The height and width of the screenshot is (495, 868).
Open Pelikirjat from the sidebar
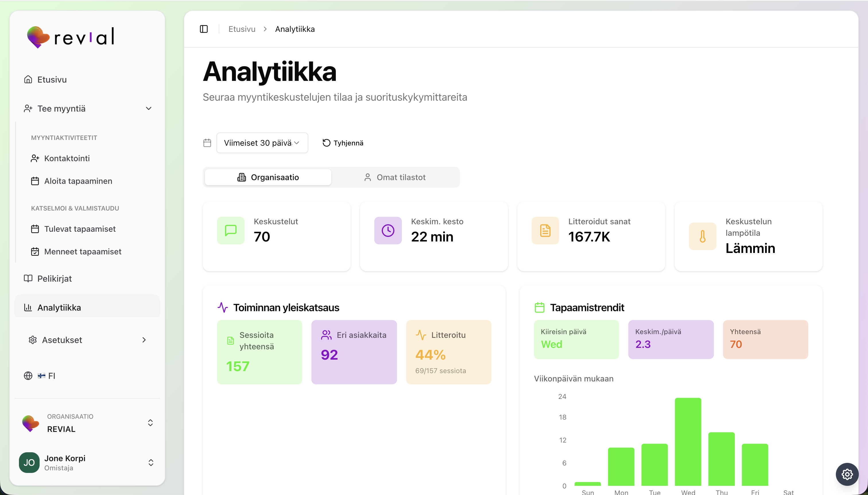coord(55,278)
